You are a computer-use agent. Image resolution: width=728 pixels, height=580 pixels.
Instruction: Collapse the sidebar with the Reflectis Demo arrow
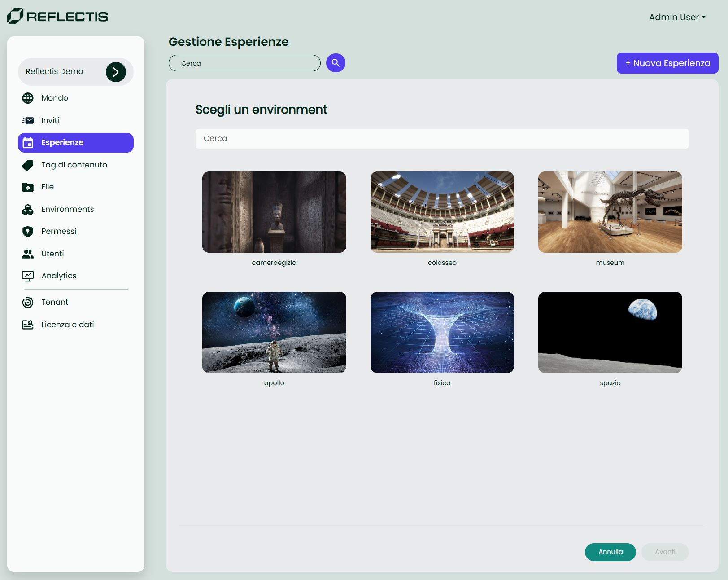tap(116, 71)
